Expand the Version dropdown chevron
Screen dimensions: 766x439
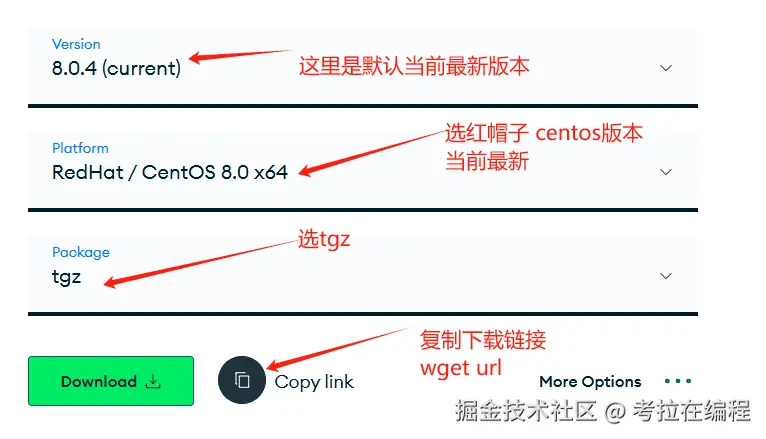[x=666, y=68]
